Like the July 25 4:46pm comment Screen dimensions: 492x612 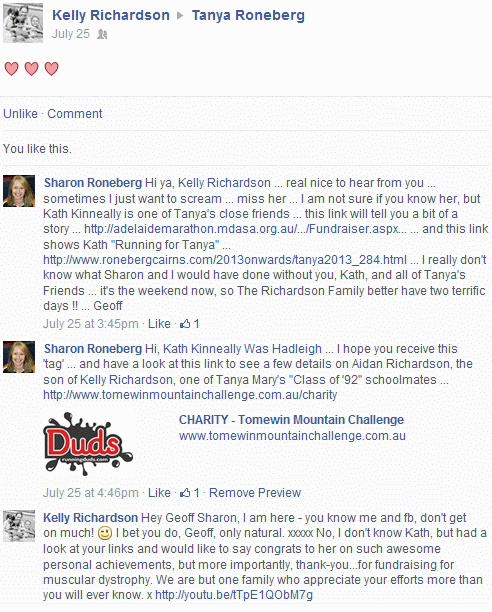159,493
